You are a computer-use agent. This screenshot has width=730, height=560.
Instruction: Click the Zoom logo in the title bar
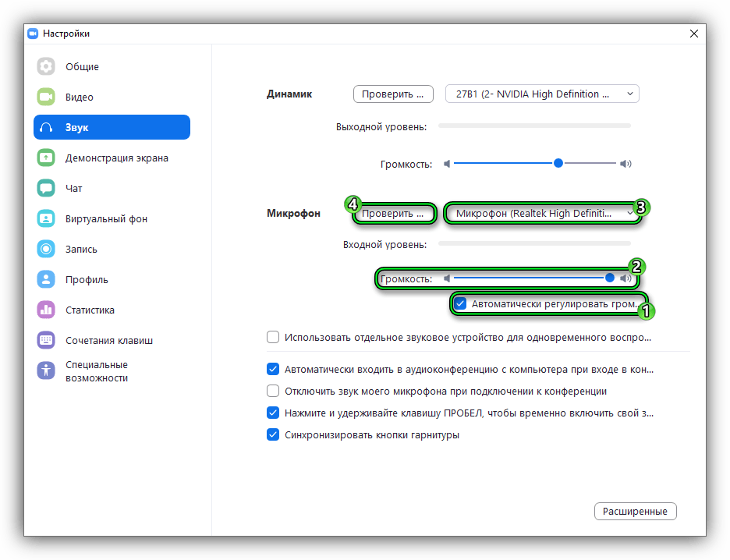pyautogui.click(x=33, y=34)
